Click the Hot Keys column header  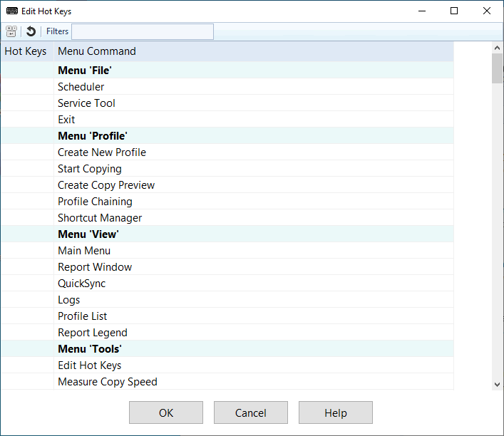click(x=26, y=51)
